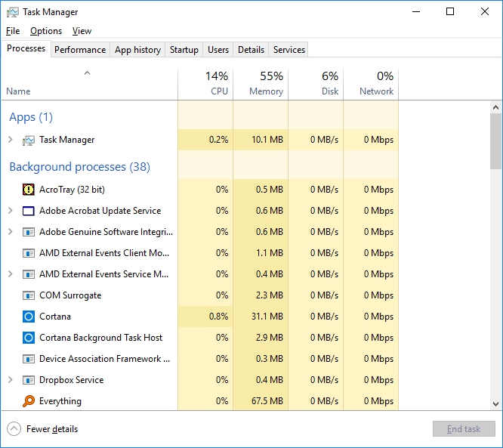
Task: Select the Everything process name
Action: [60, 401]
